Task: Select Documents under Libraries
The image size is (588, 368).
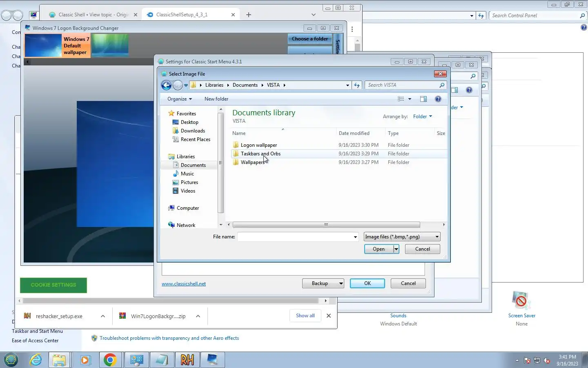Action: click(x=193, y=165)
